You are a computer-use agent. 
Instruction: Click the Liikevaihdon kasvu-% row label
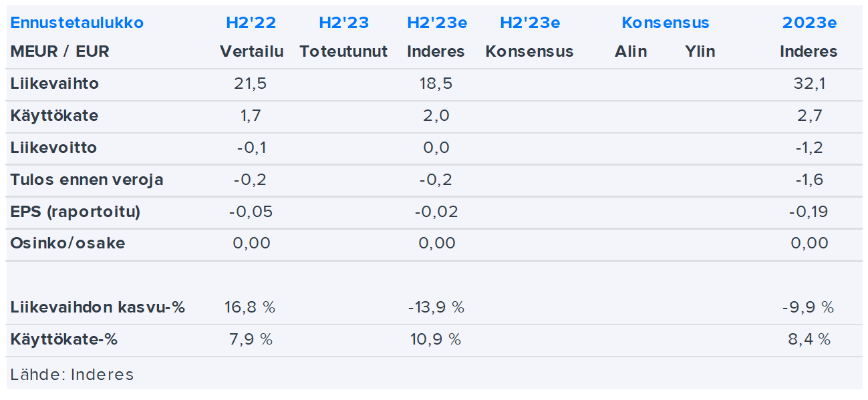98,307
